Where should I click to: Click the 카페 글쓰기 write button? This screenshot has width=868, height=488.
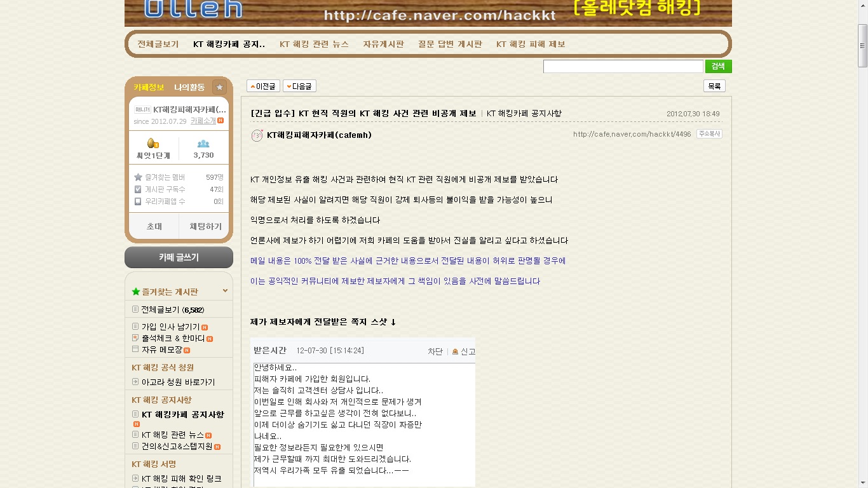tap(179, 257)
